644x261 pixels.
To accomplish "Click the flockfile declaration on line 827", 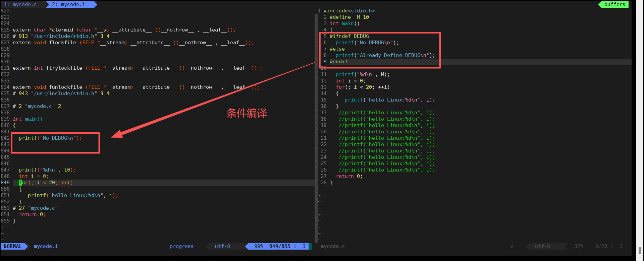I will [133, 43].
